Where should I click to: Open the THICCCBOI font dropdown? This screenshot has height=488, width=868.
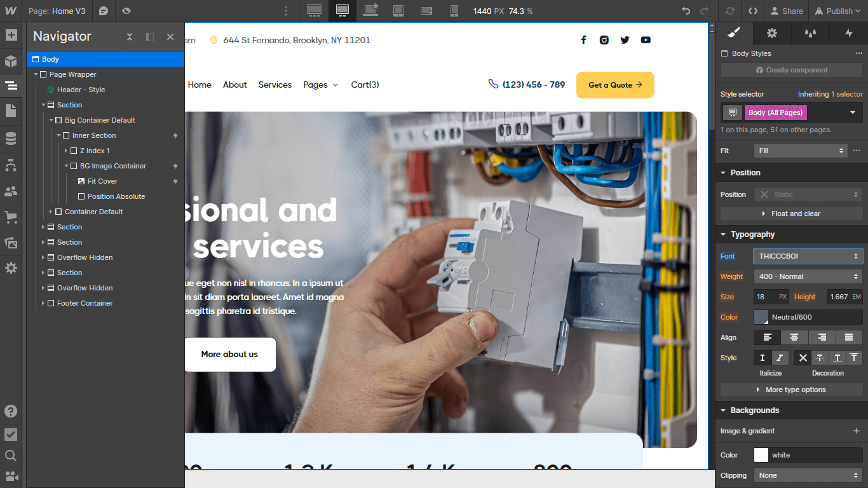(x=808, y=256)
